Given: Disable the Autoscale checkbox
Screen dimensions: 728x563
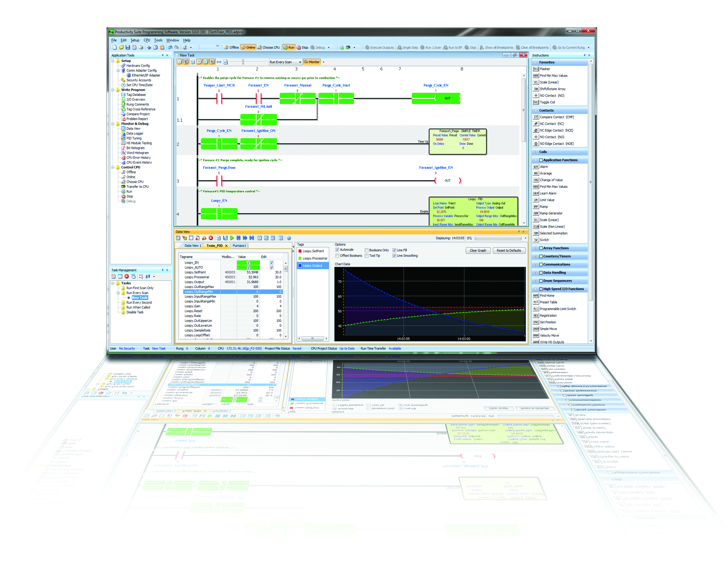Looking at the screenshot, I should coord(337,250).
